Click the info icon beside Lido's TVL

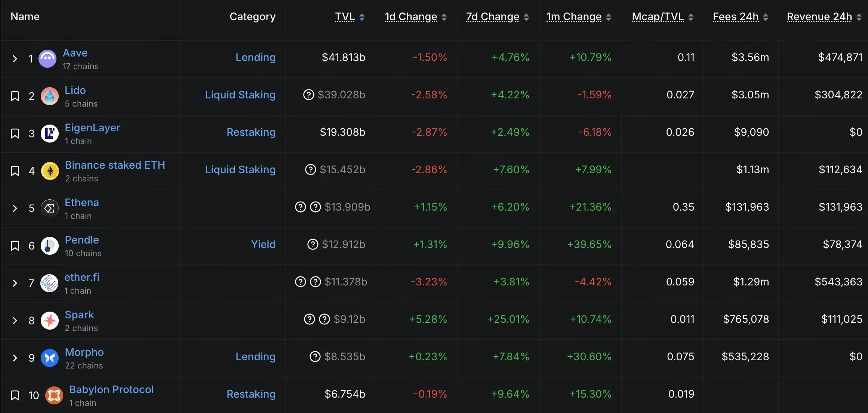coord(308,95)
